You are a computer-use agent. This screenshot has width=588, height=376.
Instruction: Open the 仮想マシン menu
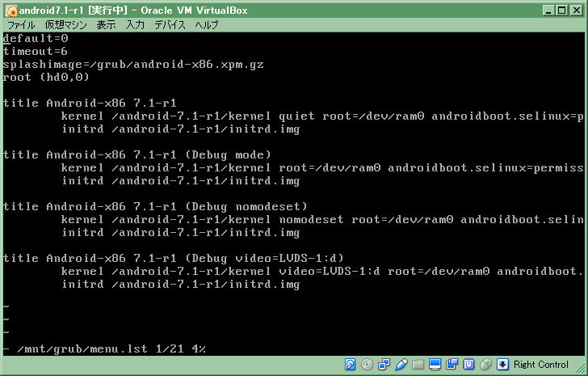65,25
